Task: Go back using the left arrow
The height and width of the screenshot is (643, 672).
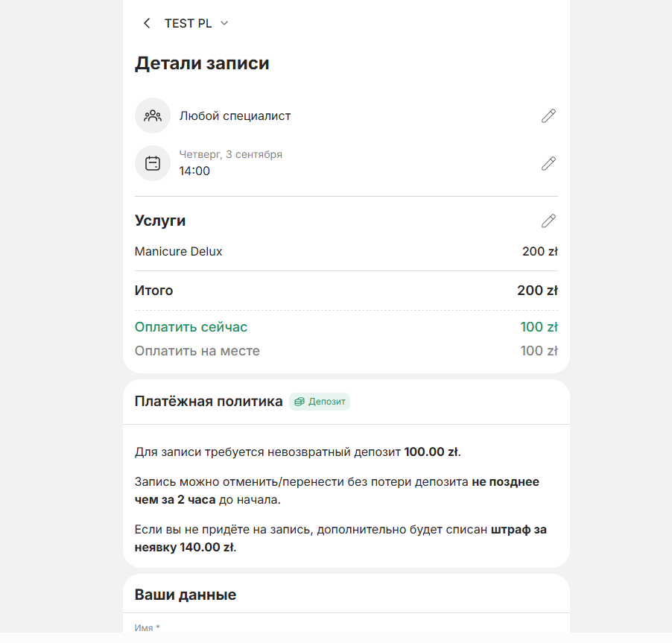Action: pos(147,23)
